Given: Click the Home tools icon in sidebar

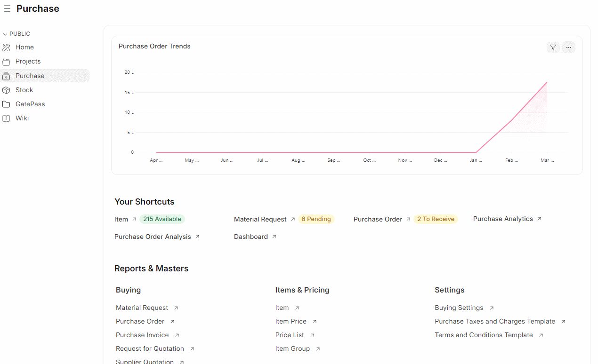Looking at the screenshot, I should pyautogui.click(x=6, y=47).
